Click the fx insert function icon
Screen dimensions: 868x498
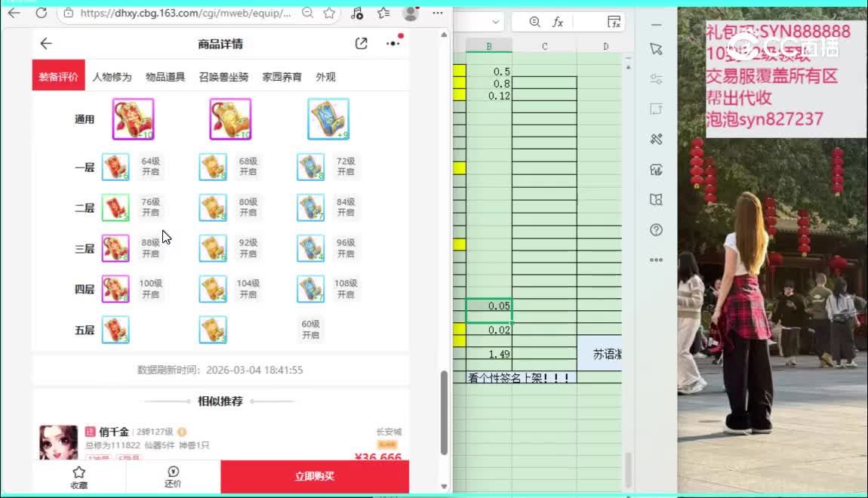click(558, 22)
